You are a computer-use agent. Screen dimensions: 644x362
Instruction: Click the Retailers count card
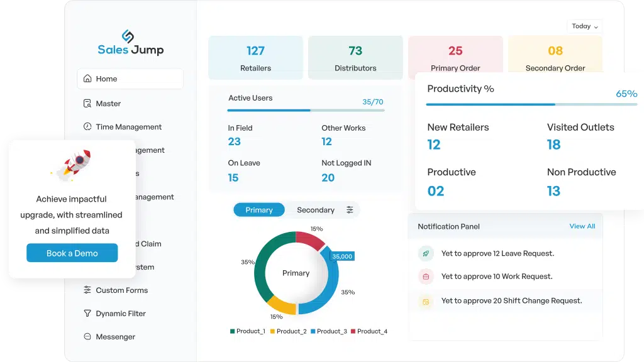pyautogui.click(x=255, y=57)
